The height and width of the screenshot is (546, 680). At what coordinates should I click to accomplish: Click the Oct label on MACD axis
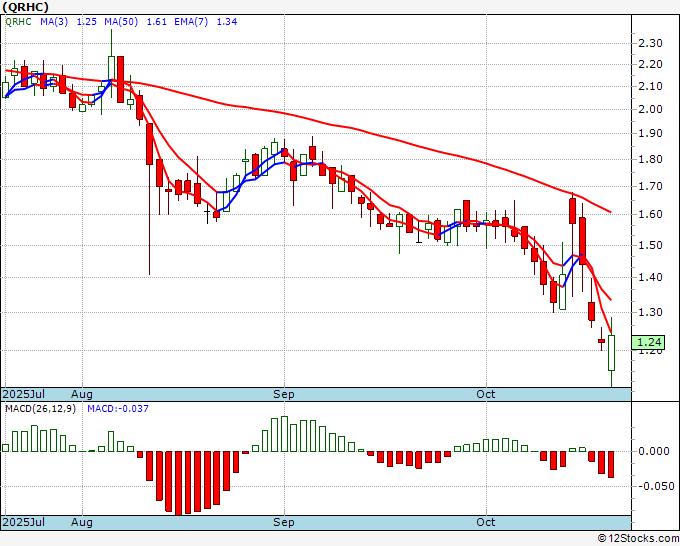(x=486, y=522)
